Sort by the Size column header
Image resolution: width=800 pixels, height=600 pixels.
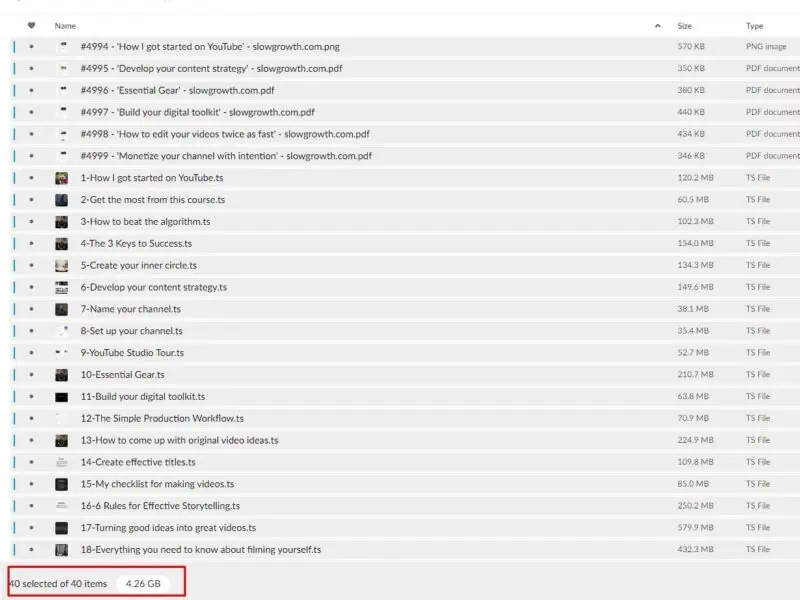click(x=685, y=26)
